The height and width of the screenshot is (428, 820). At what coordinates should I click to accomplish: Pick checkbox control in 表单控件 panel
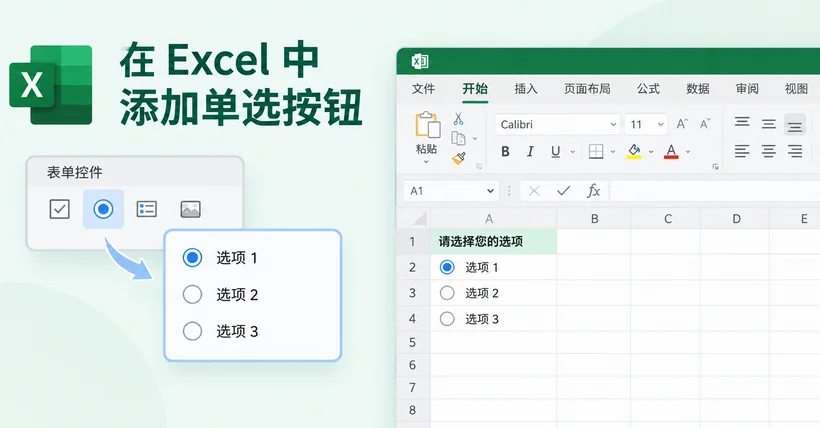coord(59,209)
